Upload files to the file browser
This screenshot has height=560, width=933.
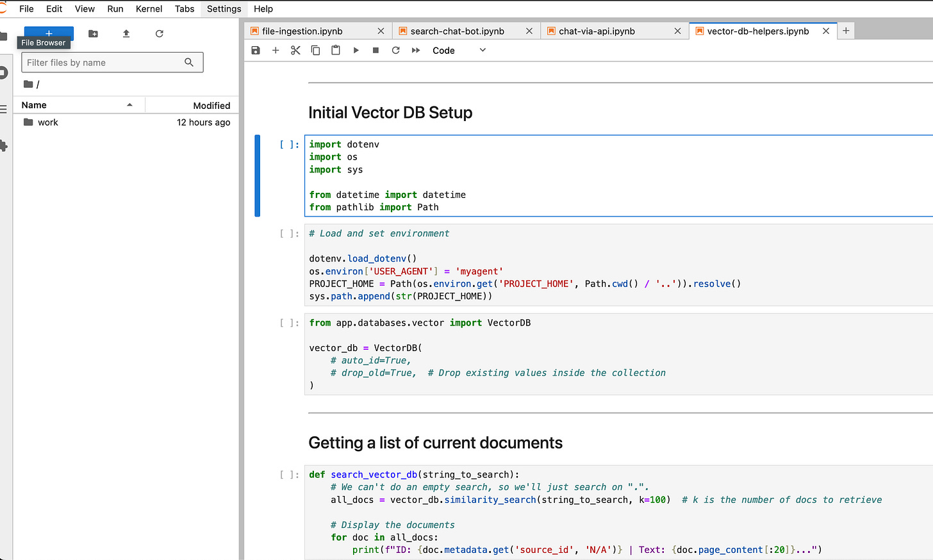126,33
